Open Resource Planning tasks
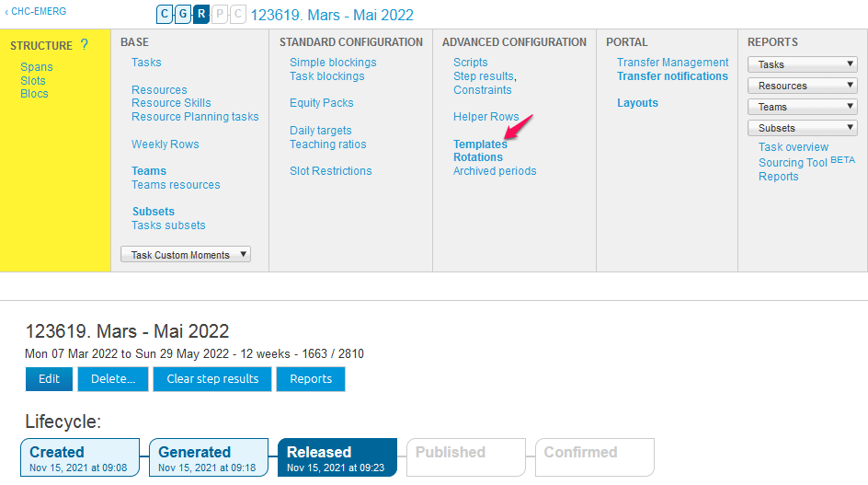 click(195, 116)
